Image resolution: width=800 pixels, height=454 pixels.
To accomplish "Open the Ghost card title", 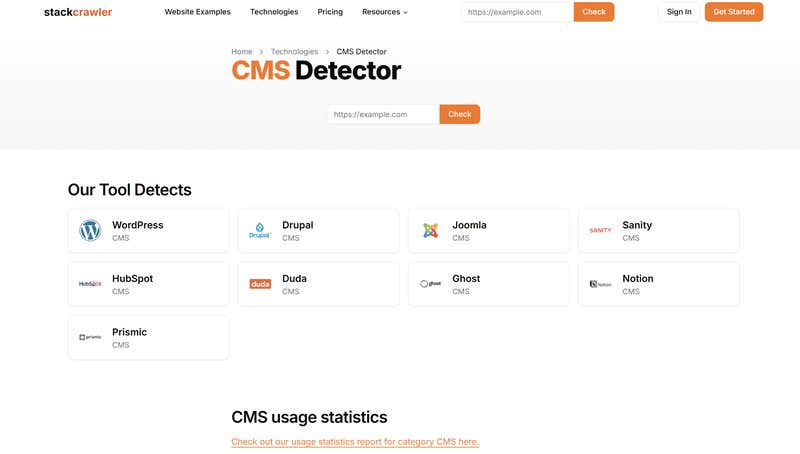I will coord(466,279).
